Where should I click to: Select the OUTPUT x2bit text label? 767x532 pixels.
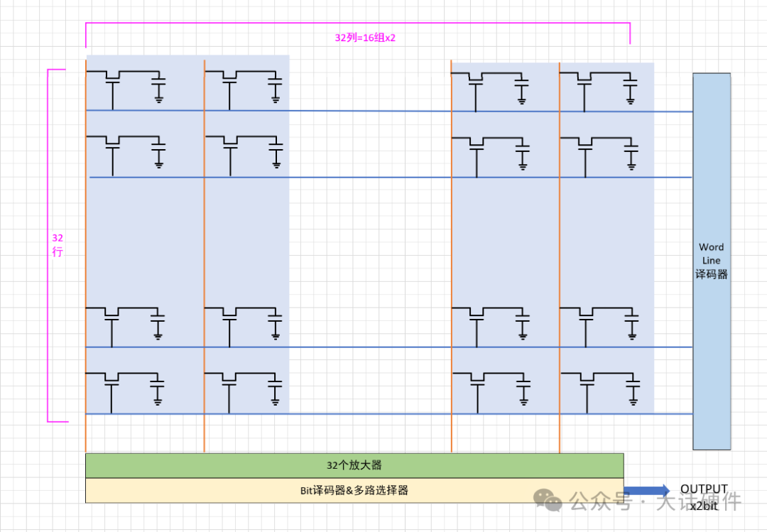[x=704, y=496]
